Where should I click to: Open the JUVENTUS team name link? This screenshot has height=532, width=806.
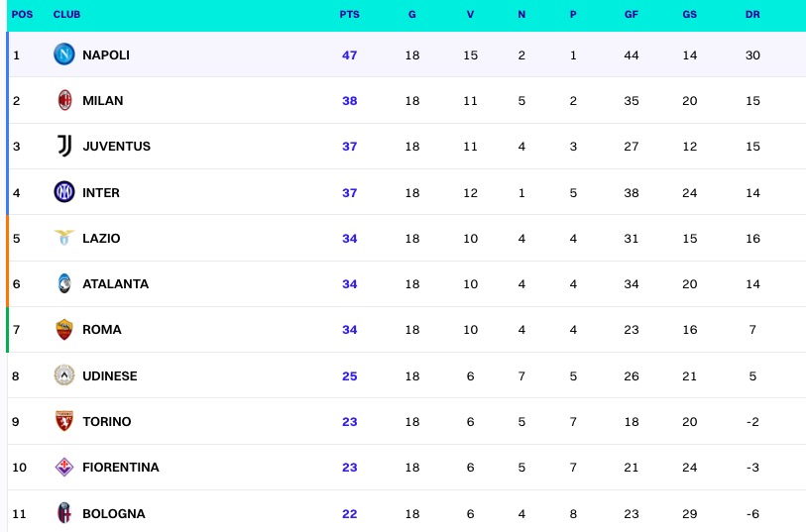point(117,147)
